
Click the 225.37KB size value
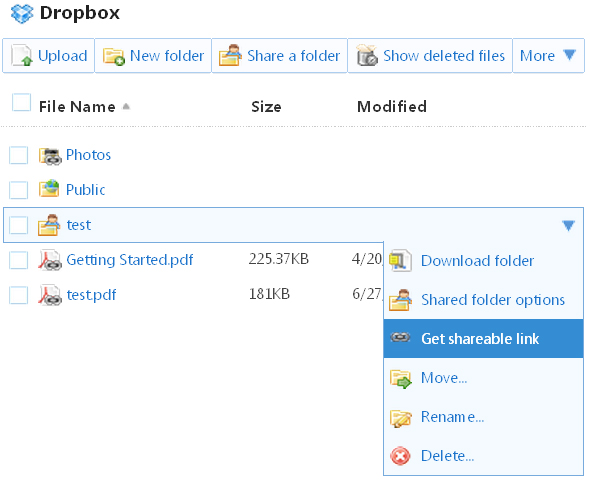click(x=279, y=259)
